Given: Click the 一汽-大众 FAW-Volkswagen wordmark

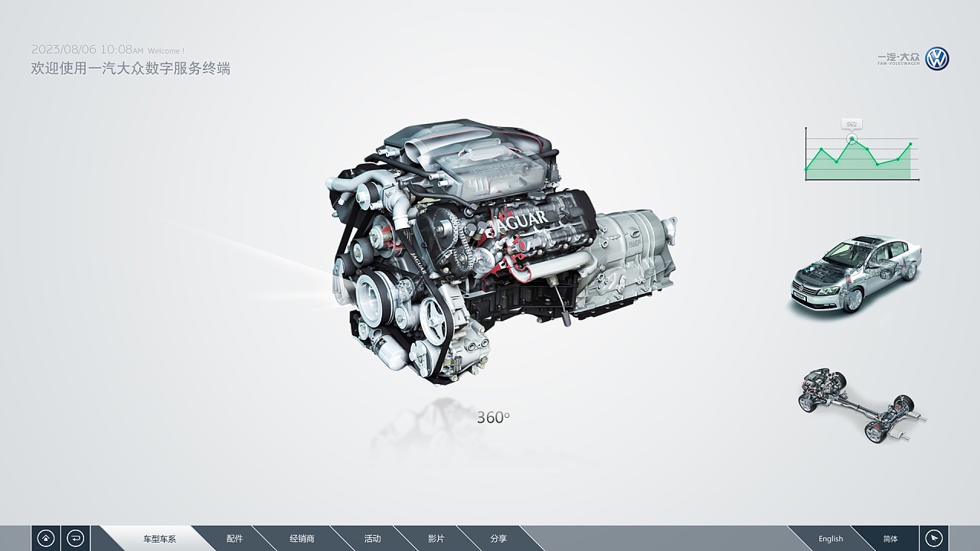Looking at the screenshot, I should click(899, 59).
